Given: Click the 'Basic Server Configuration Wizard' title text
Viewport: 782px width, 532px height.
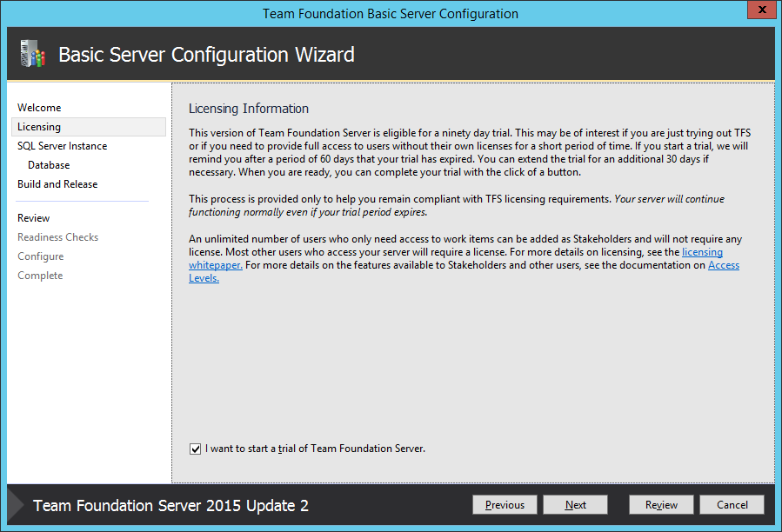Looking at the screenshot, I should (206, 55).
